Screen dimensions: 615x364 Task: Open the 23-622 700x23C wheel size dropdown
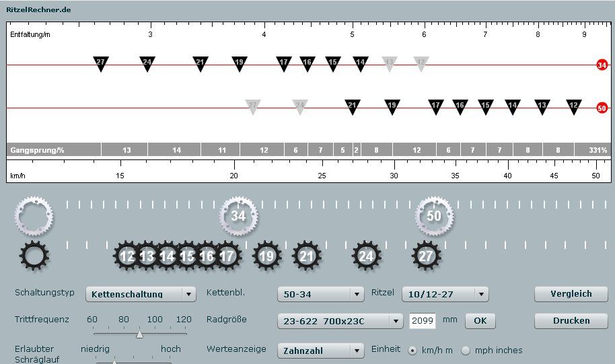340,321
